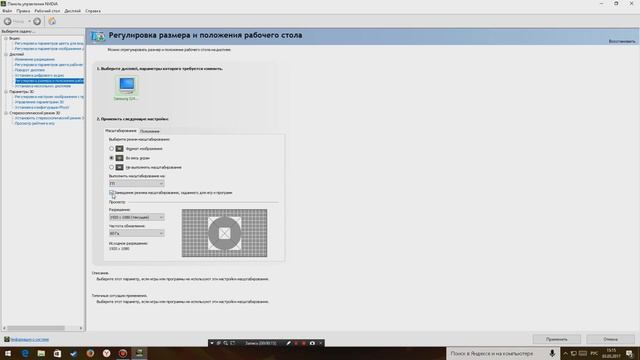Click the magnifier icon on recording bar
Viewport: 640px width, 360px height.
pos(225,343)
